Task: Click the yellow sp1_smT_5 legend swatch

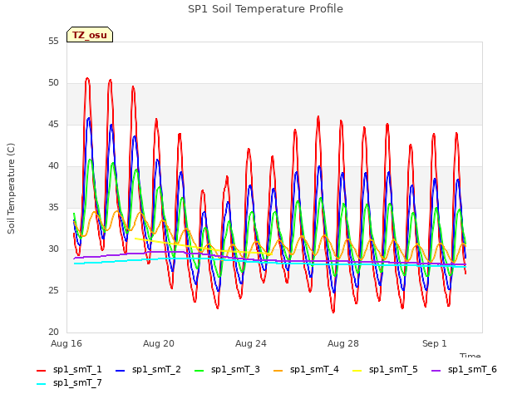Action: click(x=357, y=371)
